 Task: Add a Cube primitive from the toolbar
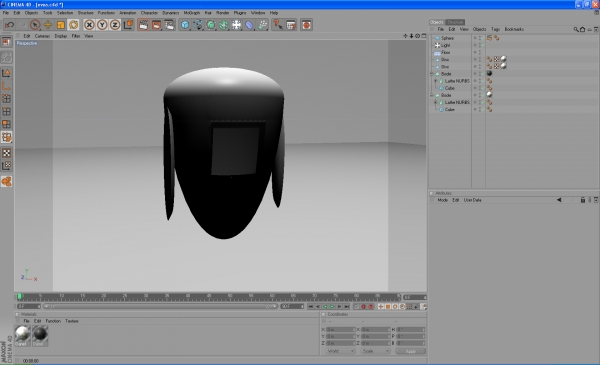[185, 25]
